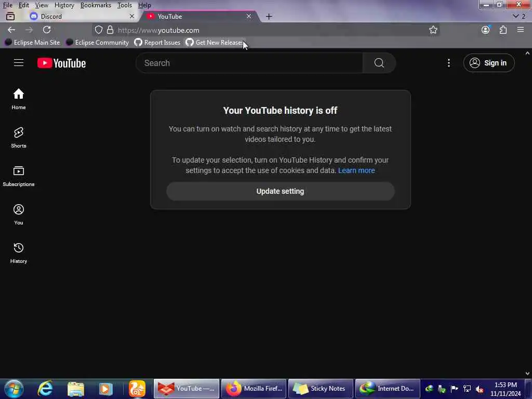The width and height of the screenshot is (532, 399).
Task: Open YouTube settings three-dot menu
Action: tap(448, 63)
